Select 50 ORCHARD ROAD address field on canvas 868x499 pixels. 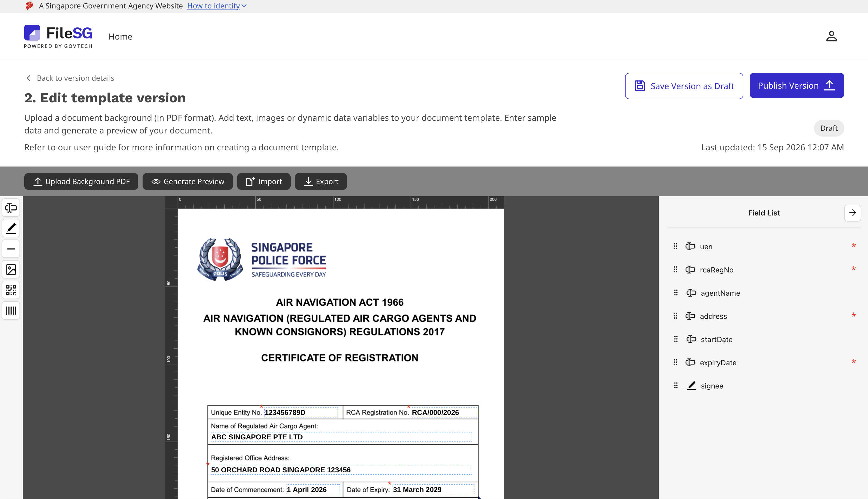(x=342, y=470)
